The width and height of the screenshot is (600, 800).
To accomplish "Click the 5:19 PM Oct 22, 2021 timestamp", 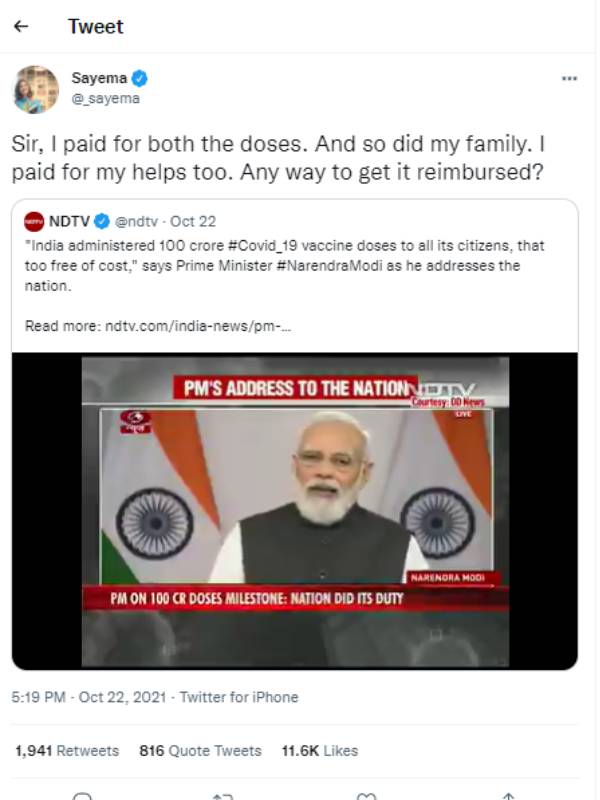I will pyautogui.click(x=89, y=697).
